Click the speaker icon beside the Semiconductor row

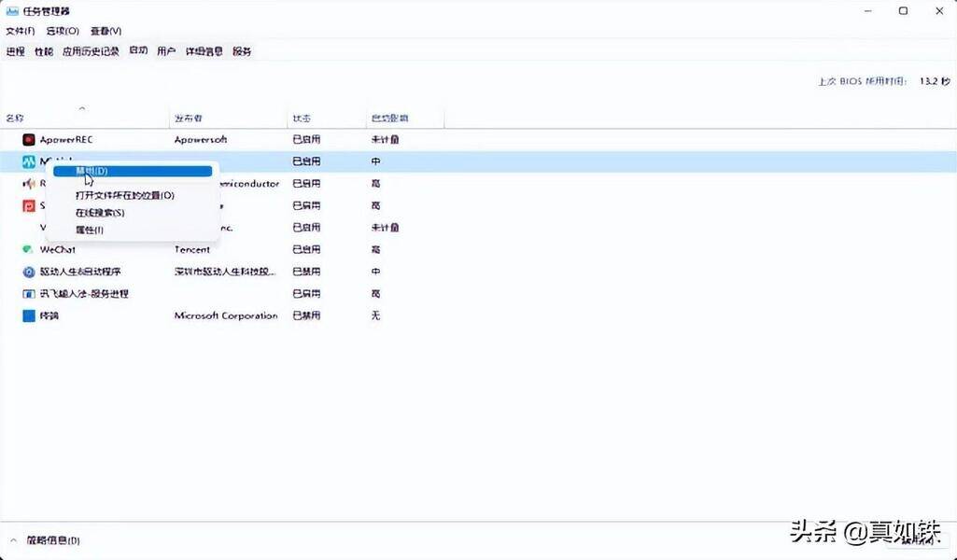click(x=29, y=184)
